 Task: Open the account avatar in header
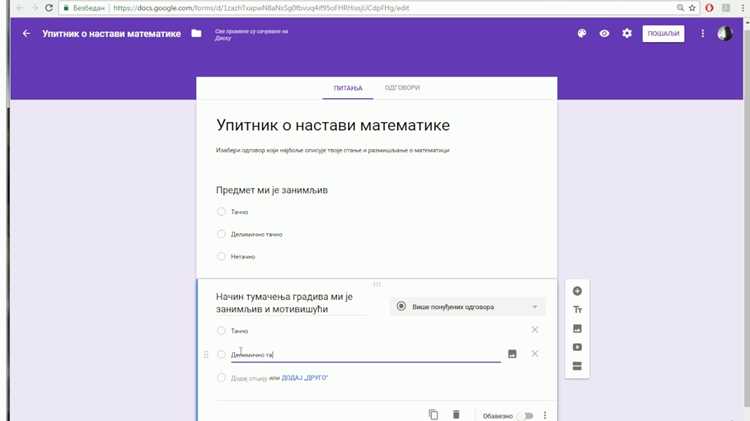(x=724, y=33)
